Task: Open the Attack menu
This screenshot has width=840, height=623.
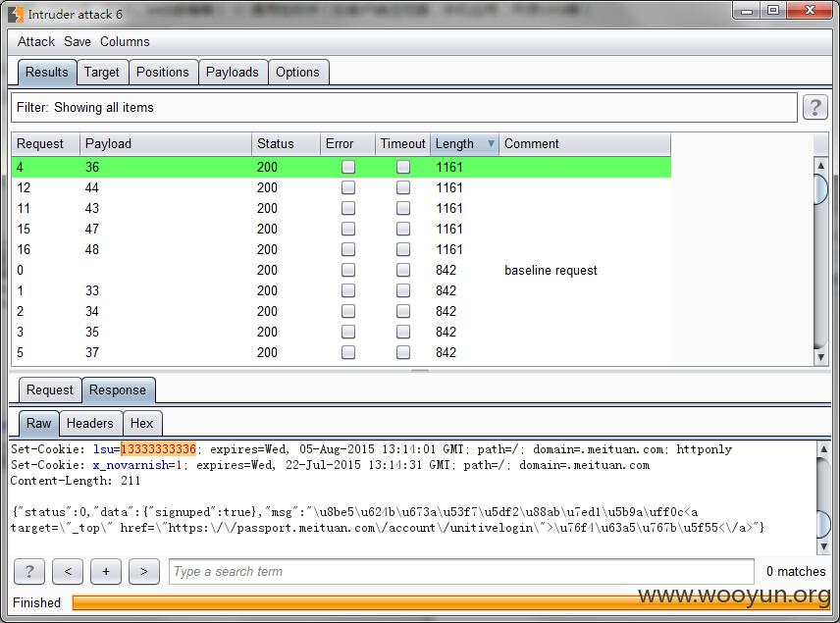Action: (x=36, y=41)
